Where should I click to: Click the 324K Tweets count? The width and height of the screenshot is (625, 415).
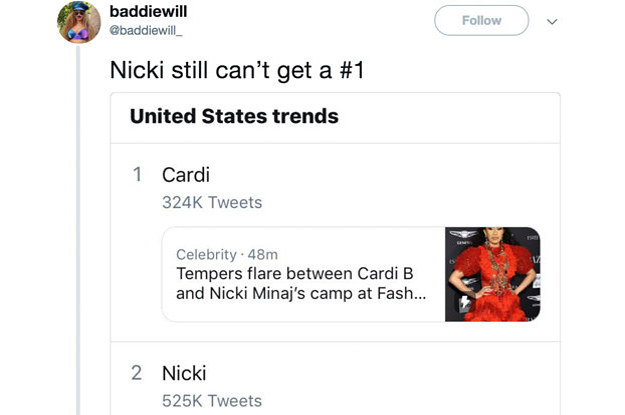[211, 202]
